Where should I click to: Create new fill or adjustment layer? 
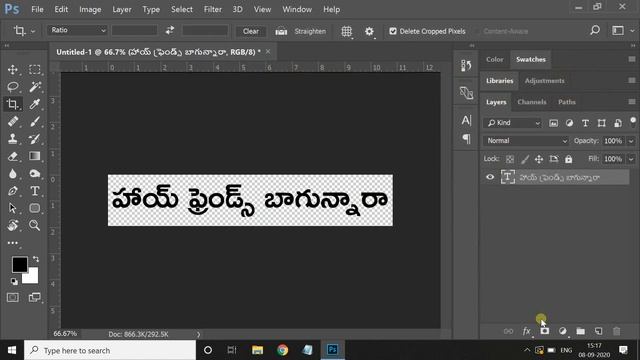(562, 331)
